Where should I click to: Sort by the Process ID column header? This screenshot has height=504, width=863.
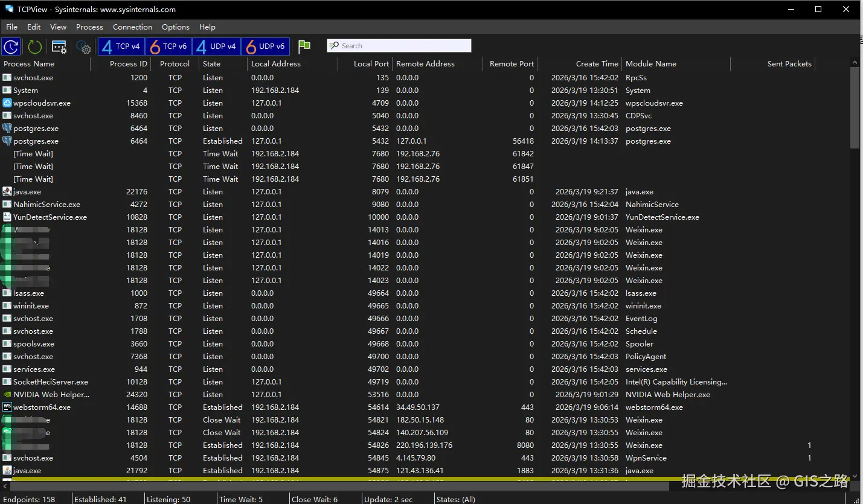coord(121,64)
